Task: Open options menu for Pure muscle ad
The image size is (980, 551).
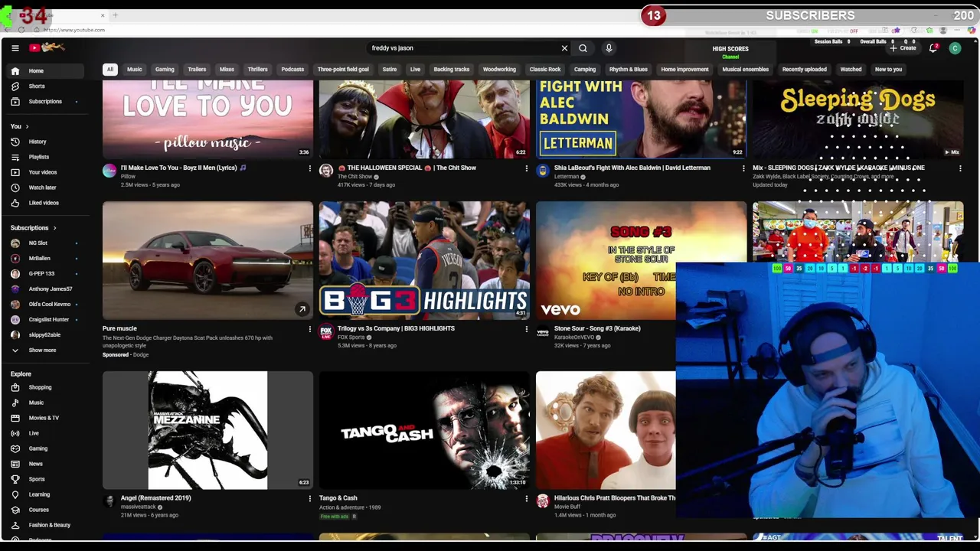Action: (x=309, y=329)
